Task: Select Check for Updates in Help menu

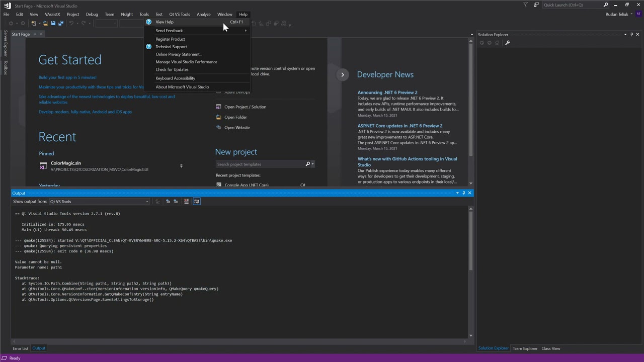Action: (x=172, y=70)
